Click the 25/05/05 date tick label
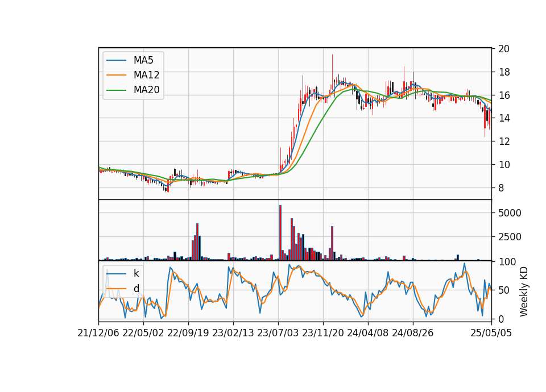546x392 pixels. click(x=491, y=333)
